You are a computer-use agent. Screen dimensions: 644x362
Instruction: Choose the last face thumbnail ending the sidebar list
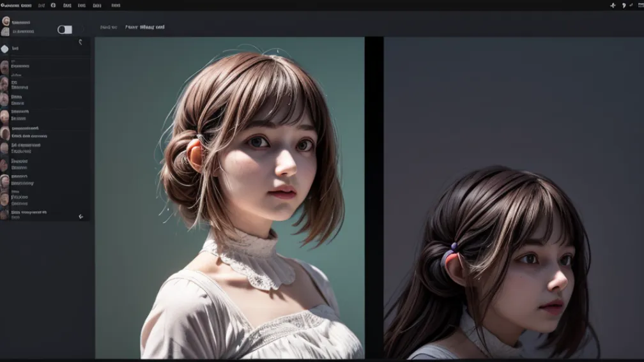click(4, 215)
